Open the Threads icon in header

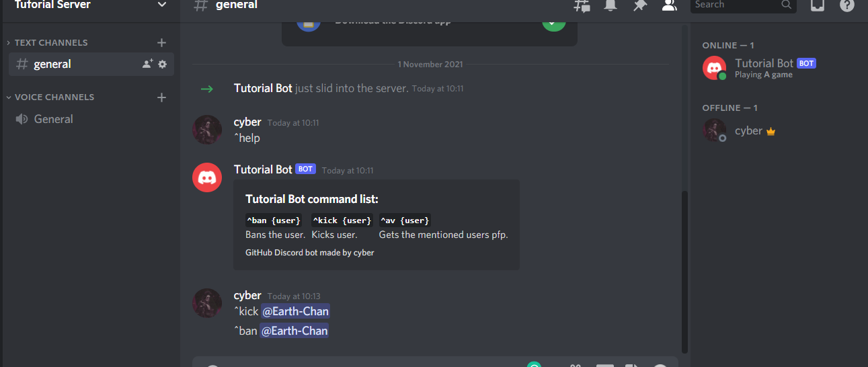tap(582, 5)
